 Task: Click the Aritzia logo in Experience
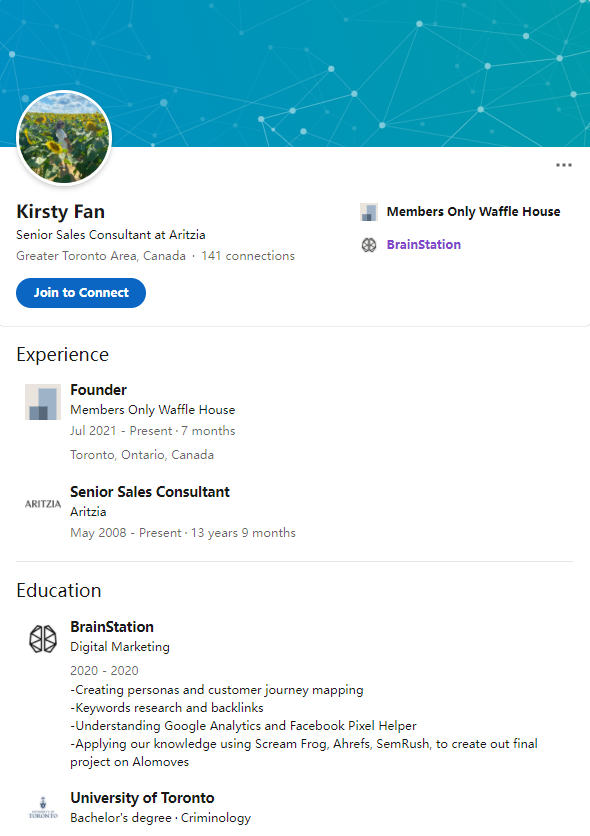click(43, 504)
